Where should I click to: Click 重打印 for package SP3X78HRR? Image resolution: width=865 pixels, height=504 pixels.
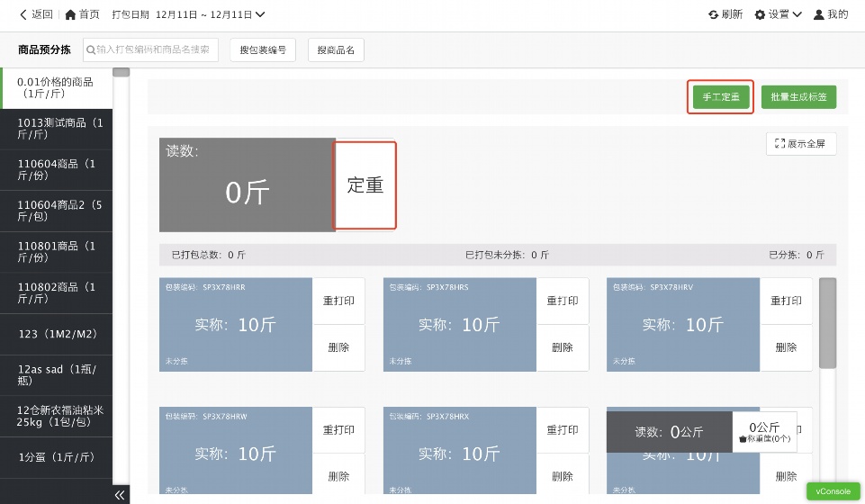[338, 301]
